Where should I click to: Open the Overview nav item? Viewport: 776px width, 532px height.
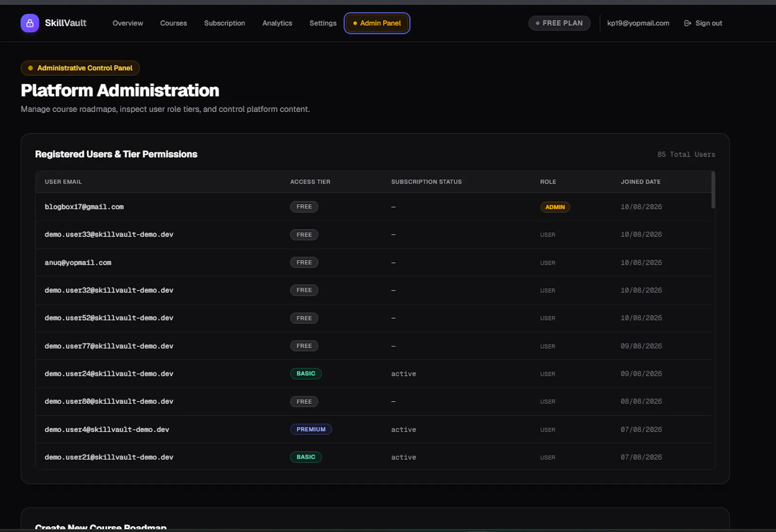(128, 23)
